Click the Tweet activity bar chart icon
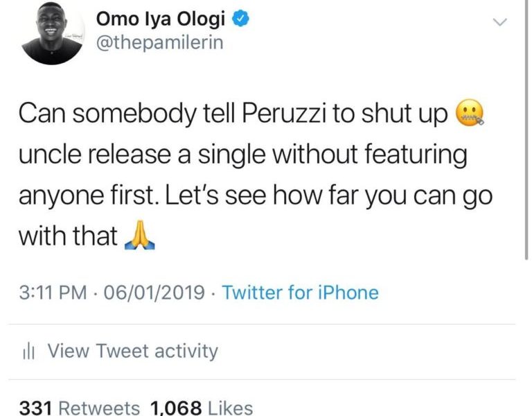The height and width of the screenshot is (416, 532). click(x=28, y=352)
